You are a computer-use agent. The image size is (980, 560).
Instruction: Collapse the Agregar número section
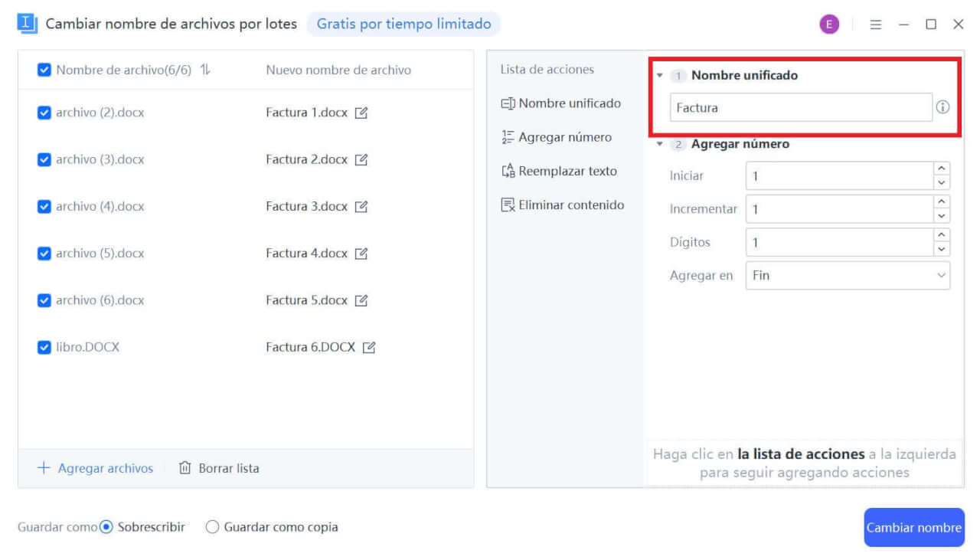pos(660,144)
